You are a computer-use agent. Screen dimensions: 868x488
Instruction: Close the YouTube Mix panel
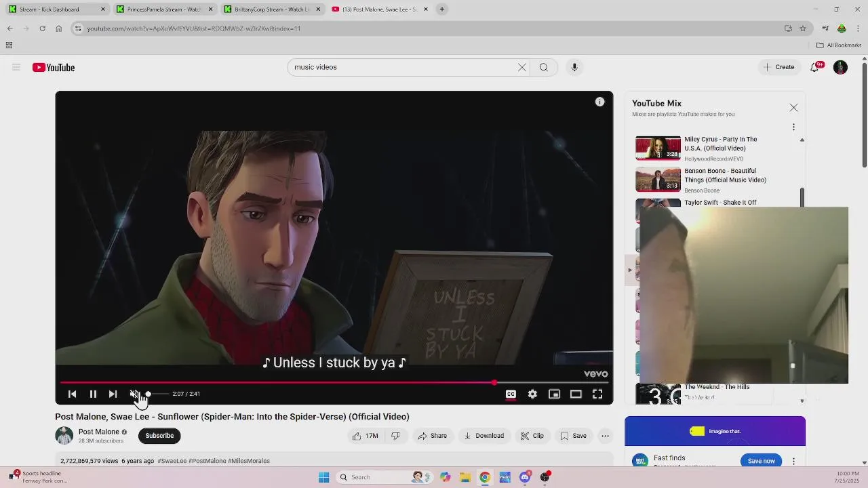click(x=793, y=108)
